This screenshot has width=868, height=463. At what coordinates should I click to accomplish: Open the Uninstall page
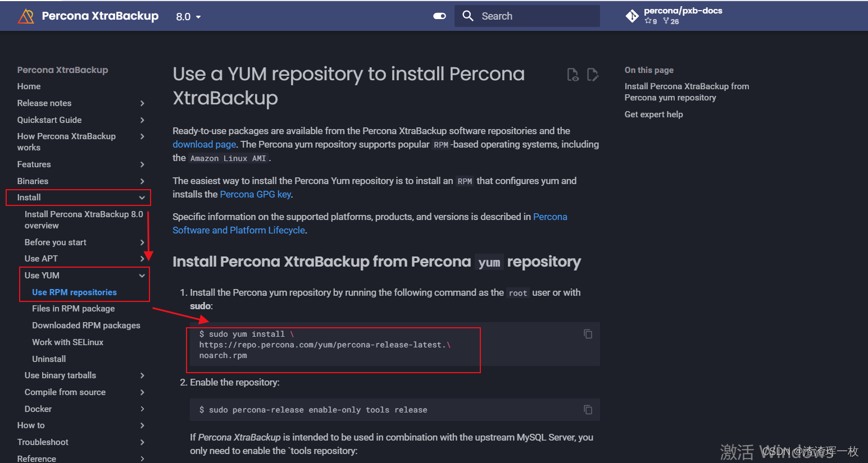pyautogui.click(x=49, y=359)
